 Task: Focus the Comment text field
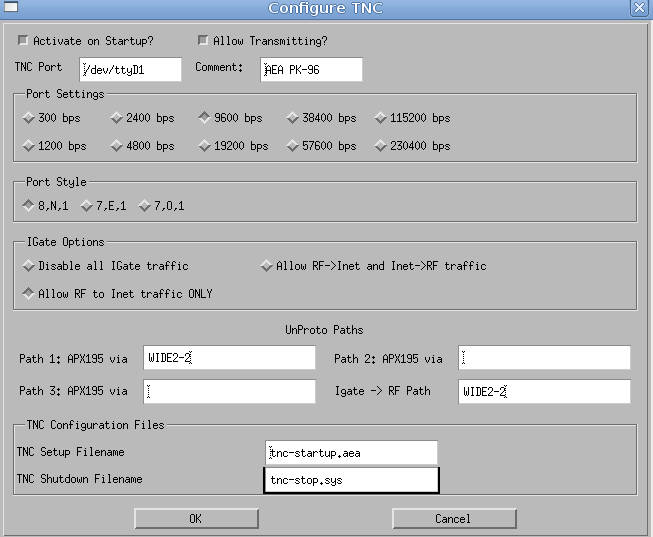[x=311, y=69]
